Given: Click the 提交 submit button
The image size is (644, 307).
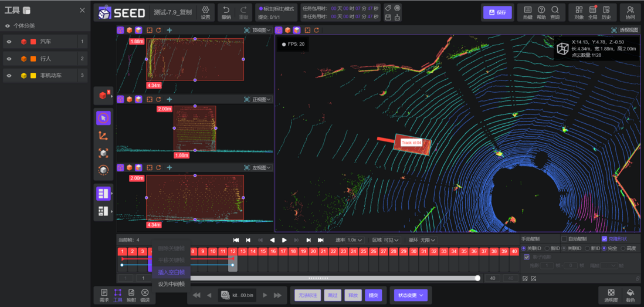Looking at the screenshot, I should (374, 295).
